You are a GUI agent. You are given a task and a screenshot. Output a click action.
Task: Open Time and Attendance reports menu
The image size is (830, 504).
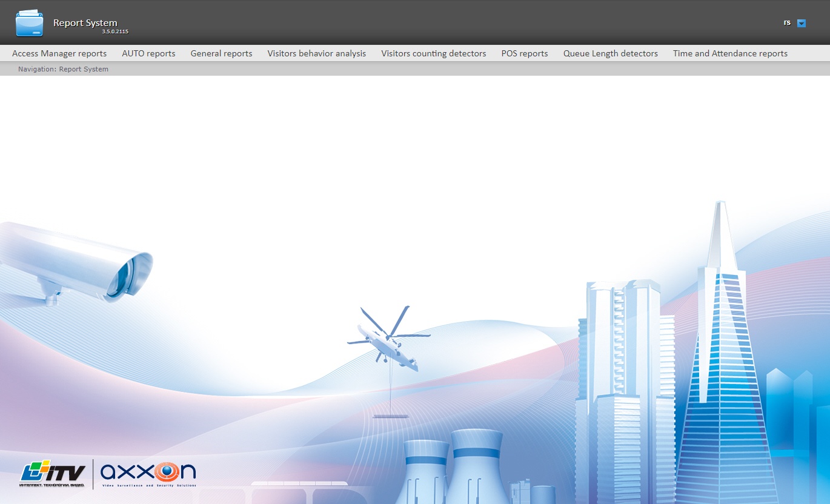[730, 53]
